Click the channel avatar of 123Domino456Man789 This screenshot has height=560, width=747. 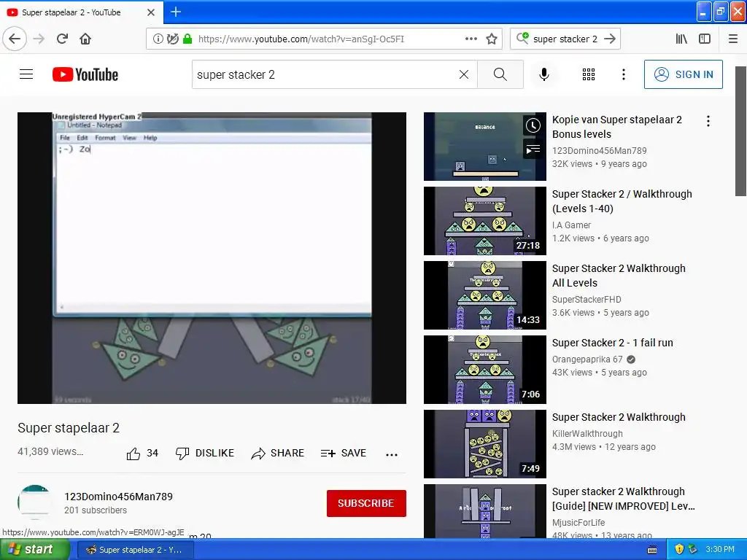click(x=35, y=502)
